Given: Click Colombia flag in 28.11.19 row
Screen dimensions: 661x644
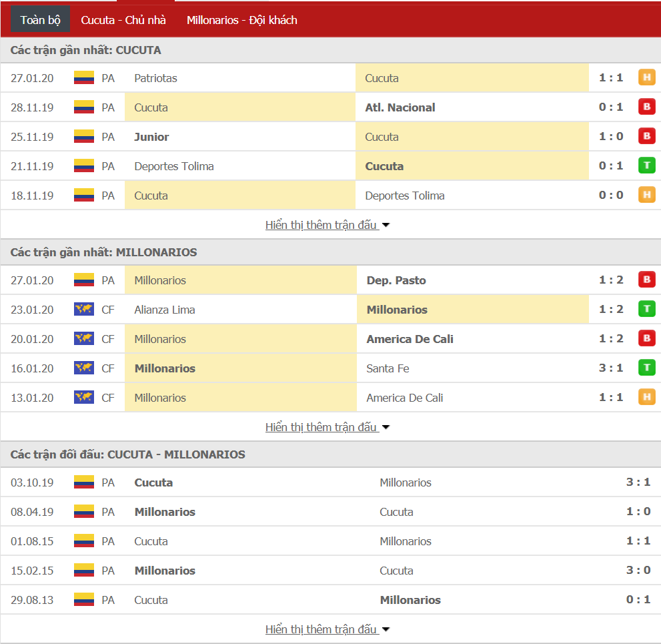Looking at the screenshot, I should coord(84,107).
